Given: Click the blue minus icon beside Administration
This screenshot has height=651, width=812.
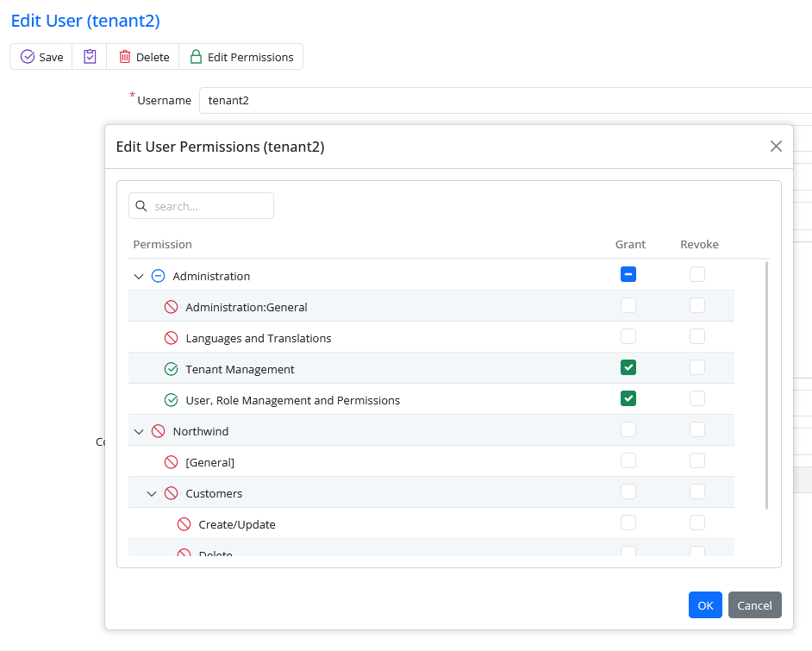Looking at the screenshot, I should click(158, 276).
